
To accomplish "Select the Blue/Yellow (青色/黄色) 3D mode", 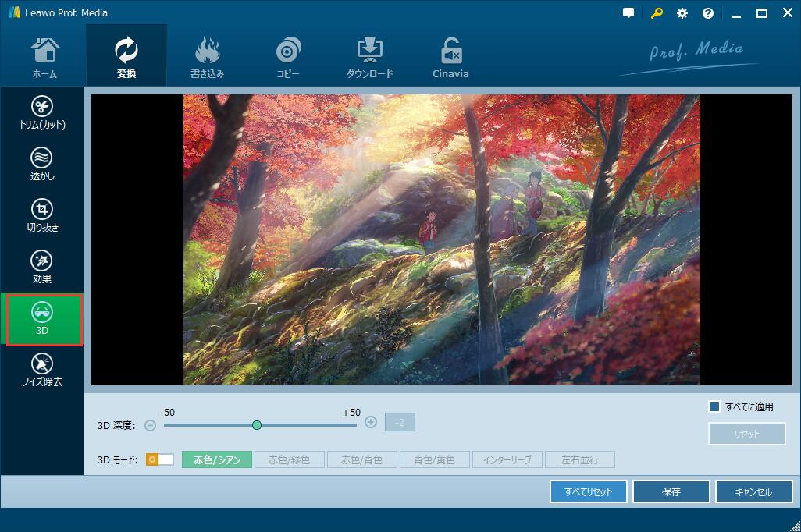I will tap(434, 459).
